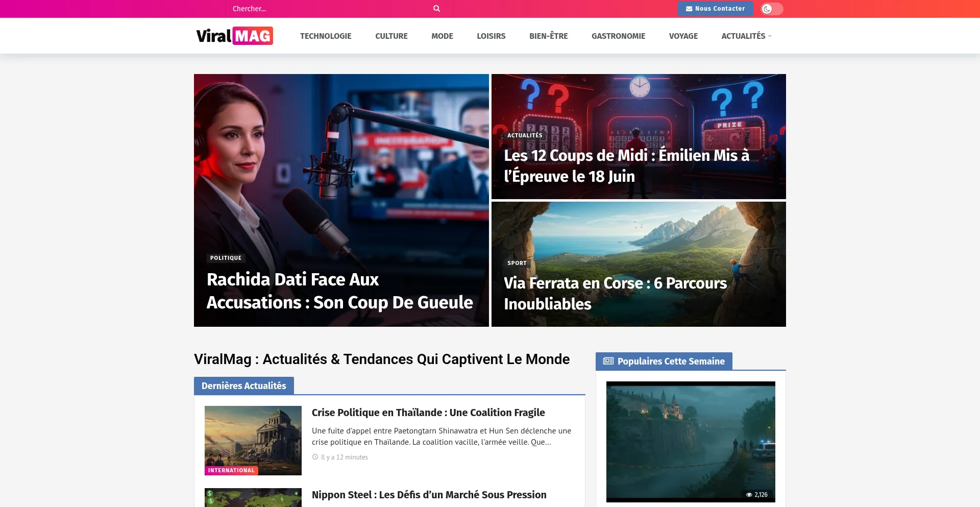This screenshot has height=507, width=980.
Task: Open Nippon Steel article headline
Action: (x=429, y=495)
